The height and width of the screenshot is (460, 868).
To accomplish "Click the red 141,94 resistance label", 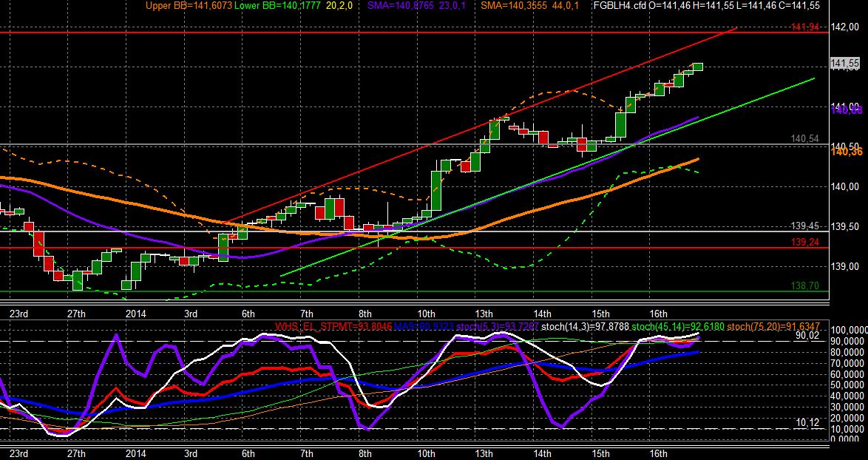I will [x=805, y=27].
